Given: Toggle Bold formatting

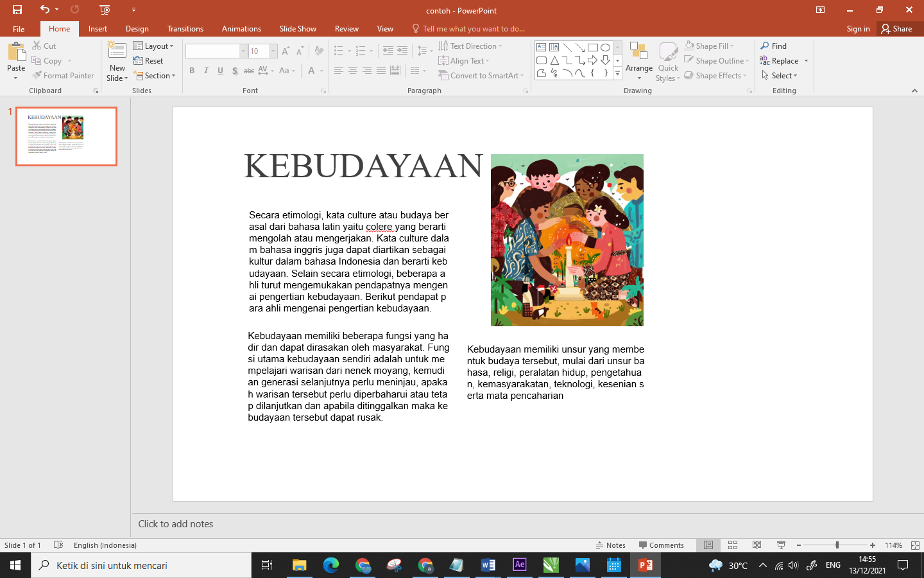Looking at the screenshot, I should 192,71.
